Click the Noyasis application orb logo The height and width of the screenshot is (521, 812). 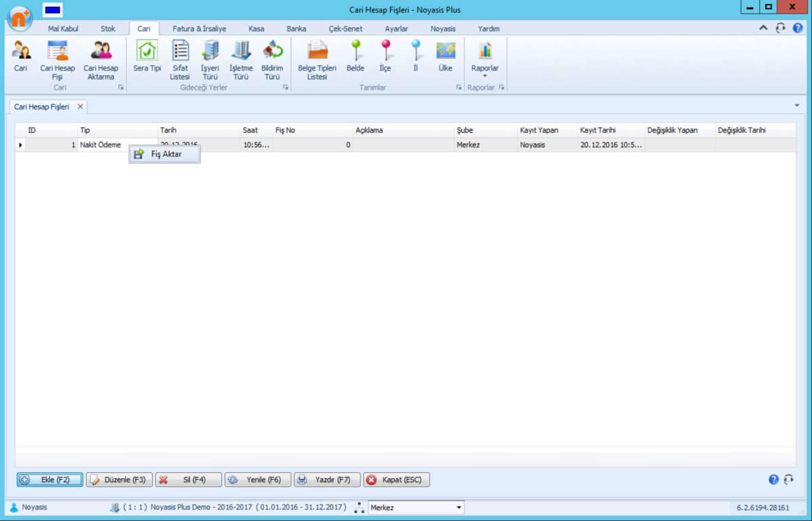[20, 18]
